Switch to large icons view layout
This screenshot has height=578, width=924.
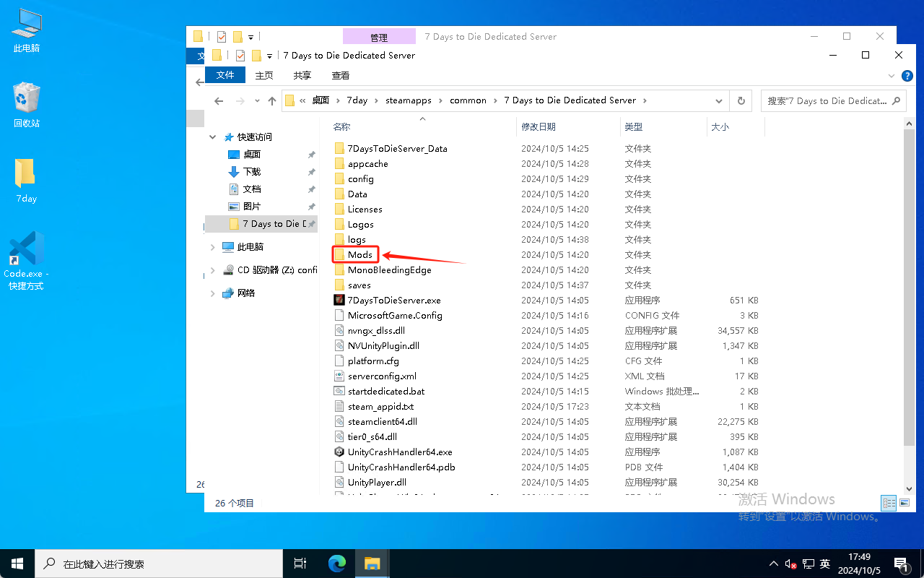click(x=903, y=503)
